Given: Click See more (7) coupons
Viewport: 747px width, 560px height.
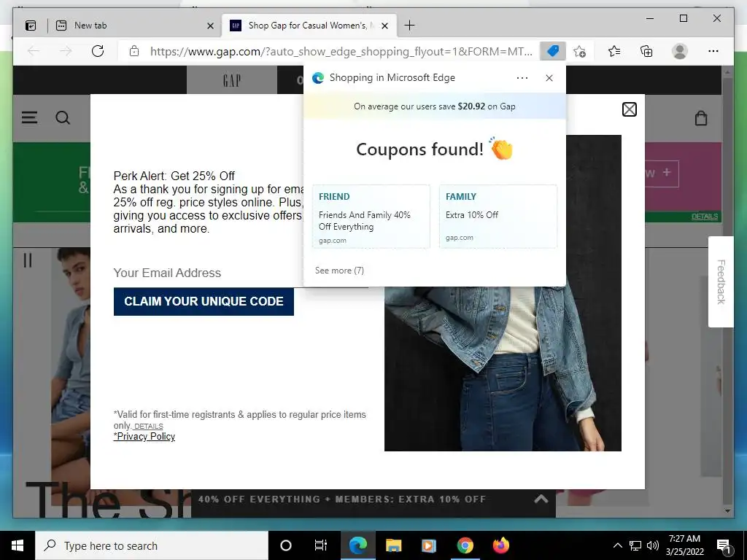Looking at the screenshot, I should click(339, 271).
